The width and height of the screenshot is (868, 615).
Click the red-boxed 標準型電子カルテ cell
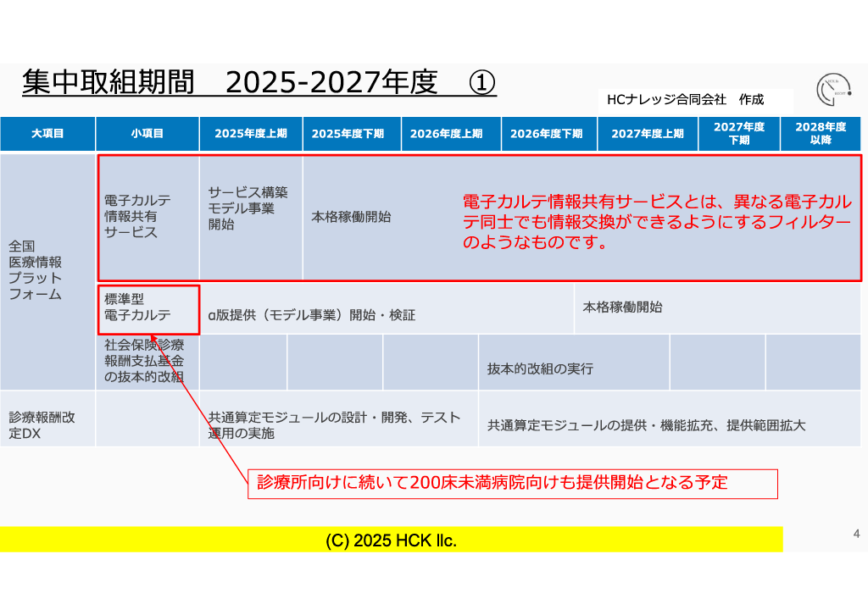click(x=148, y=308)
